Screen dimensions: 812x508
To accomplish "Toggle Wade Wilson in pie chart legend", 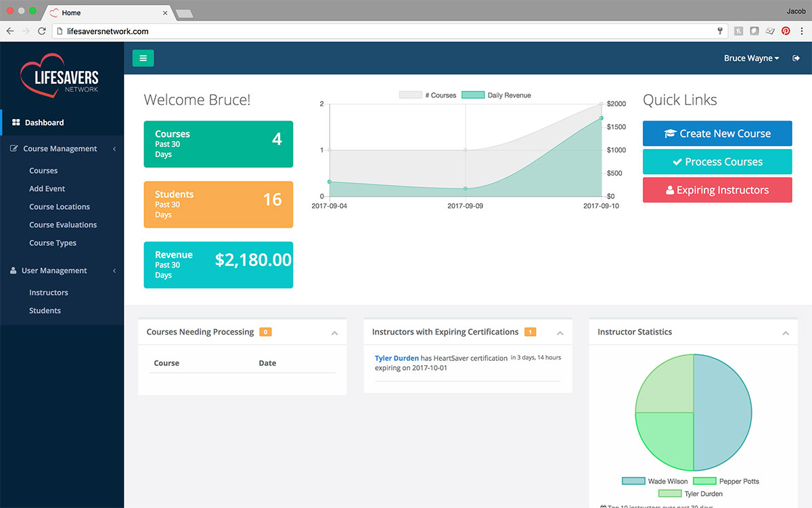I will pyautogui.click(x=655, y=482).
